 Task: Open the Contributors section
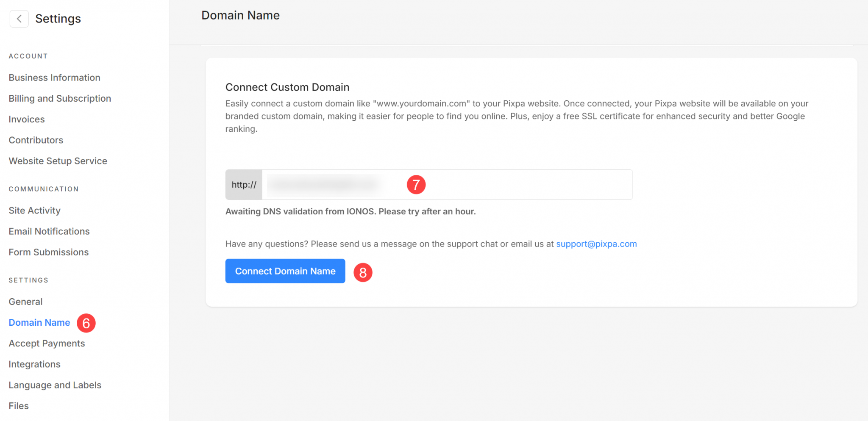tap(36, 140)
